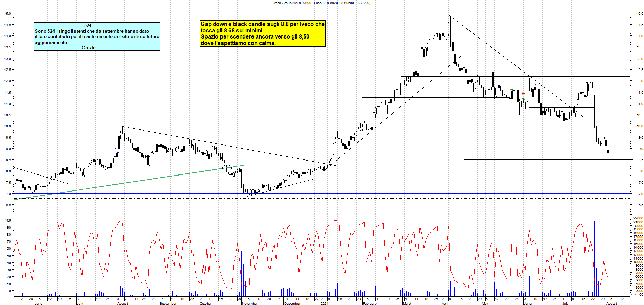
Task: Click the text 'tocca gli 8,68 sui minimi.'
Action: pyautogui.click(x=232, y=30)
